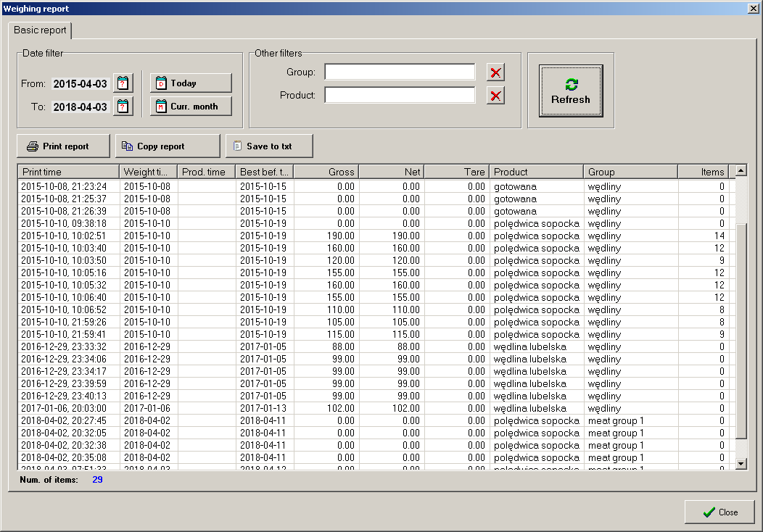Viewport: 763px width, 532px height.
Task: Focus the Product filter input field
Action: click(x=400, y=96)
